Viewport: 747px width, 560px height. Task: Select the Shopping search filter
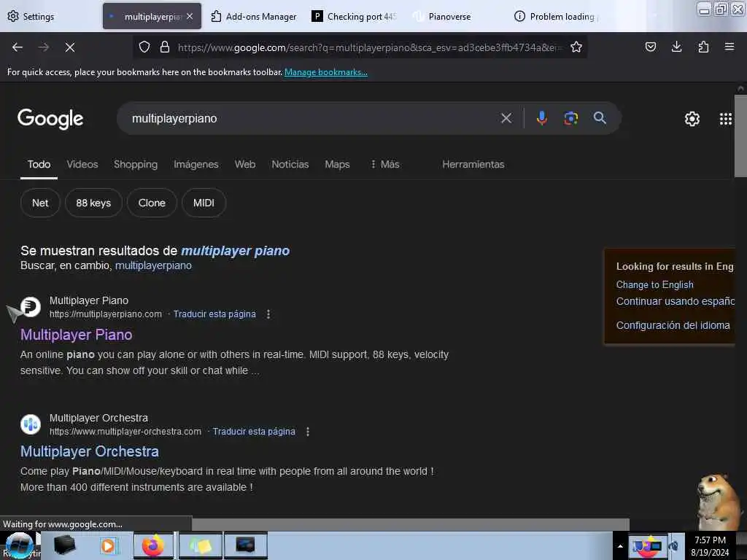coord(136,164)
